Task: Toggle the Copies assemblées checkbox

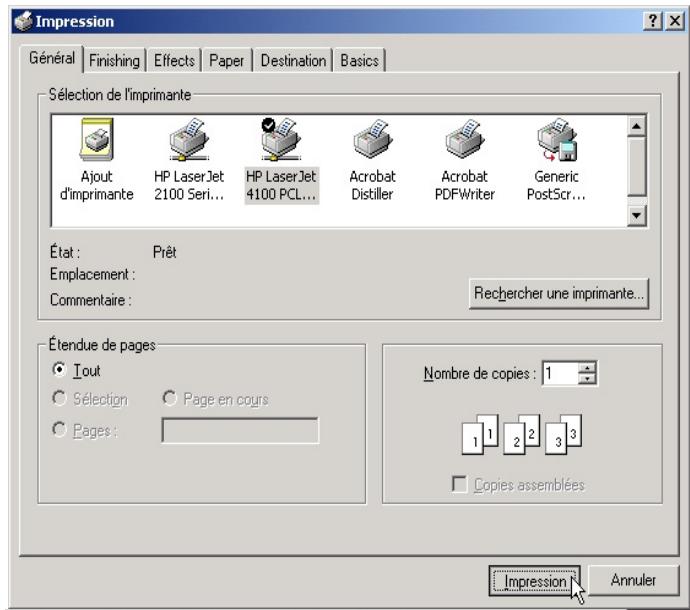Action: pyautogui.click(x=459, y=484)
